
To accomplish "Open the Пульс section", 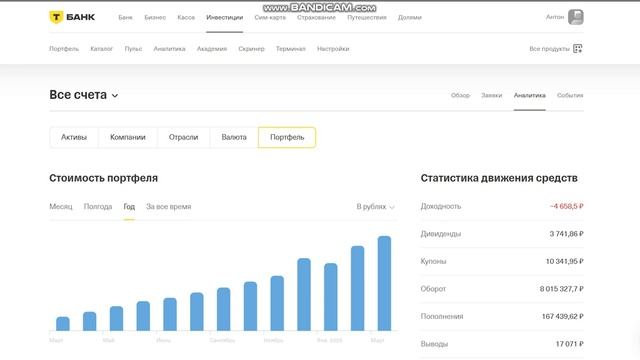I will click(x=133, y=49).
